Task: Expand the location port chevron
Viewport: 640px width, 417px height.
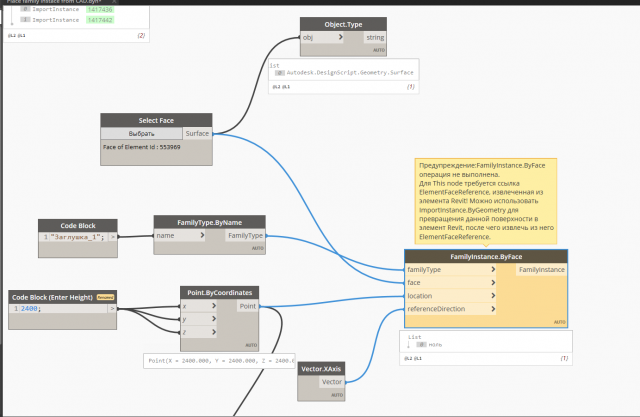Action: 493,296
